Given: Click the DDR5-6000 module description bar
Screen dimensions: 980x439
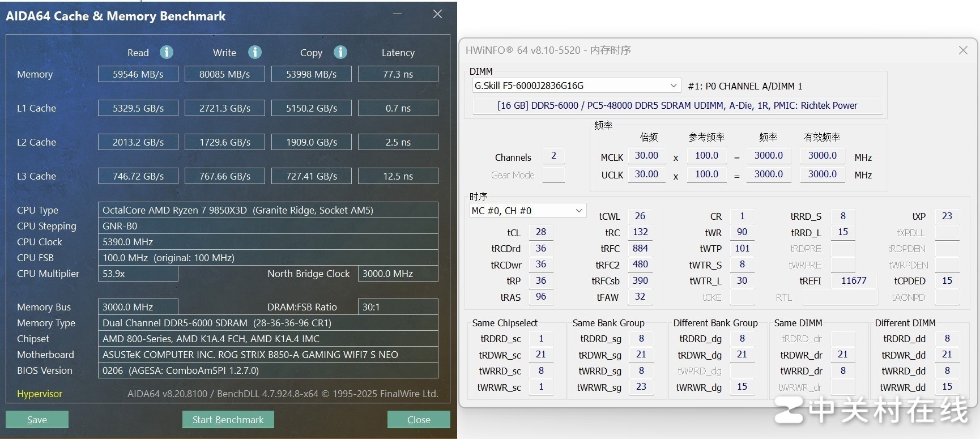Looking at the screenshot, I should pos(677,105).
